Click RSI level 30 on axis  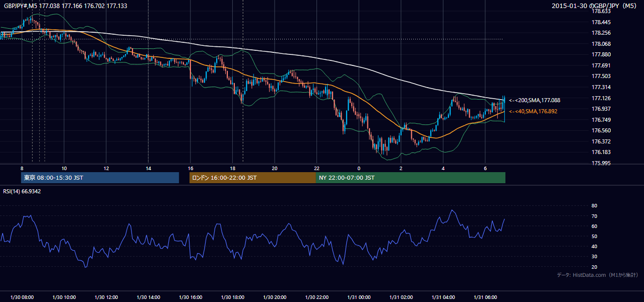594,257
